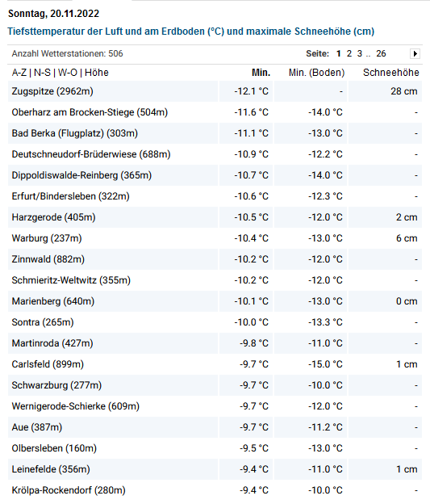
Task: Open Dippoldiswalde-Reinberg (365m) station
Action: coord(81,175)
